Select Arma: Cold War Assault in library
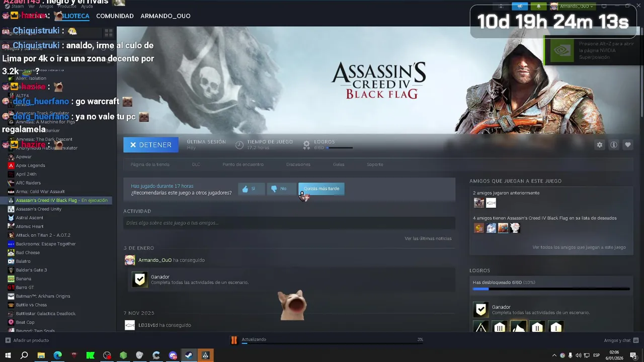Image resolution: width=644 pixels, height=362 pixels. pyautogui.click(x=40, y=192)
